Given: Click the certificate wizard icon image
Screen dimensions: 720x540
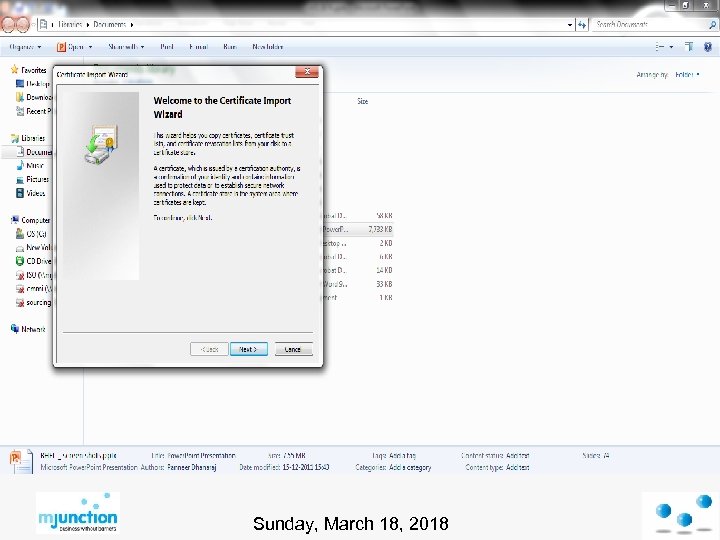Looking at the screenshot, I should (101, 145).
